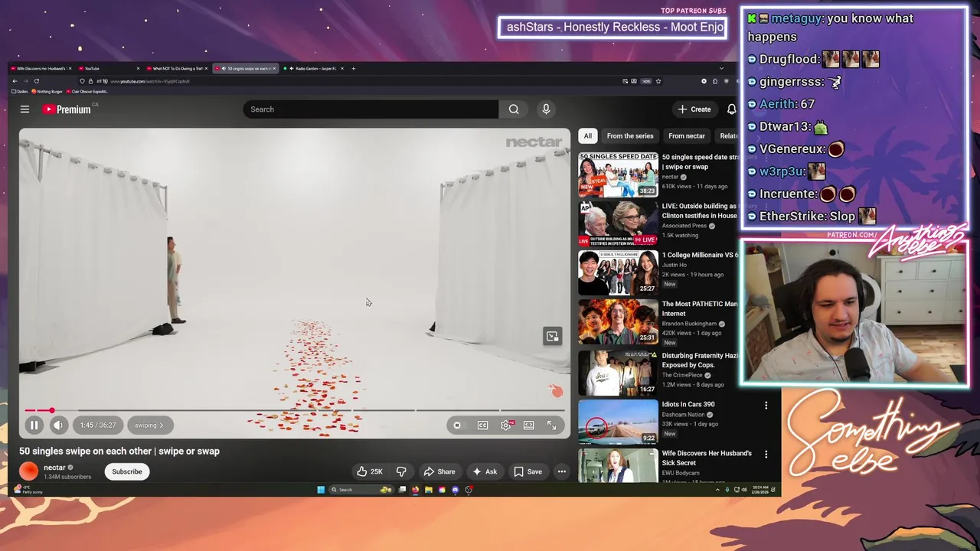Go to YouTube Premium home logo
The image size is (980, 551).
[x=67, y=109]
